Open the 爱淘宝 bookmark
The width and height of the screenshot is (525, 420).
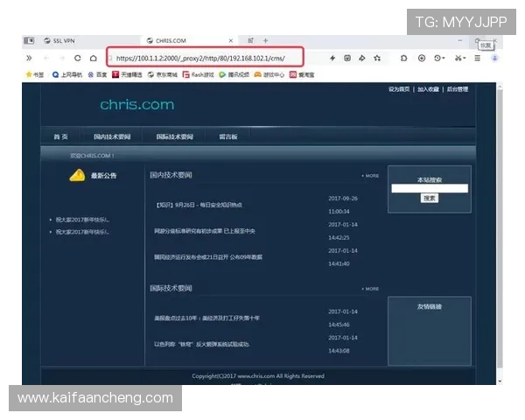click(302, 74)
